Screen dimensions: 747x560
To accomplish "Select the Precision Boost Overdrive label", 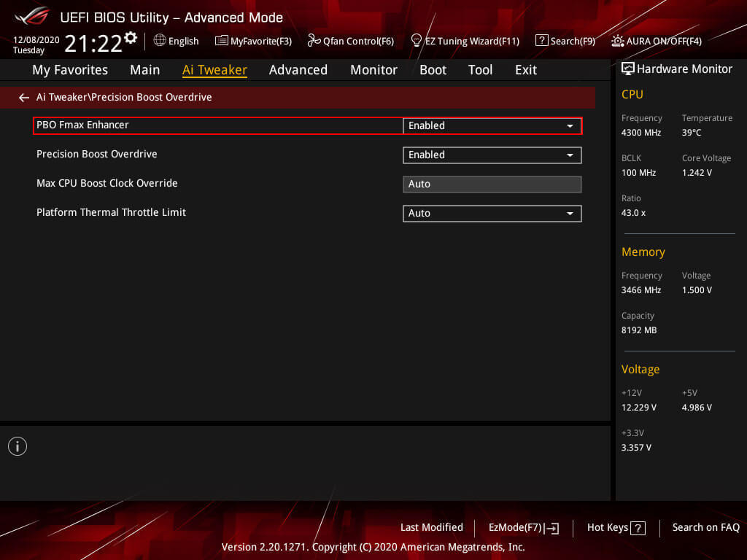I will coord(97,154).
